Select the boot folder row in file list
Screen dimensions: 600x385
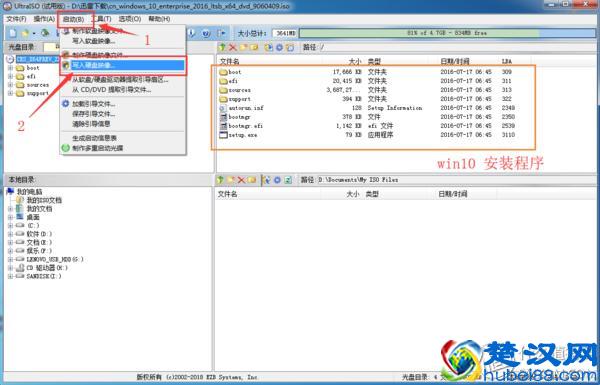tap(367, 72)
